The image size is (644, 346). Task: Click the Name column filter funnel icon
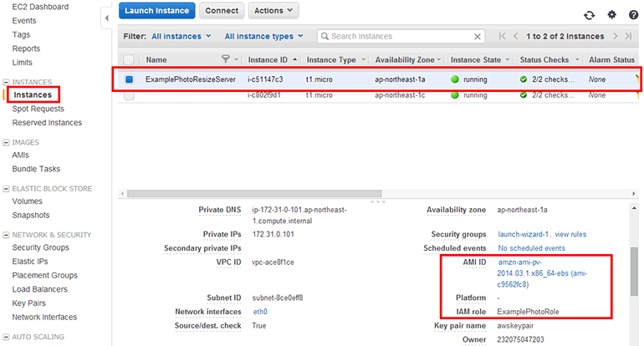tap(225, 59)
